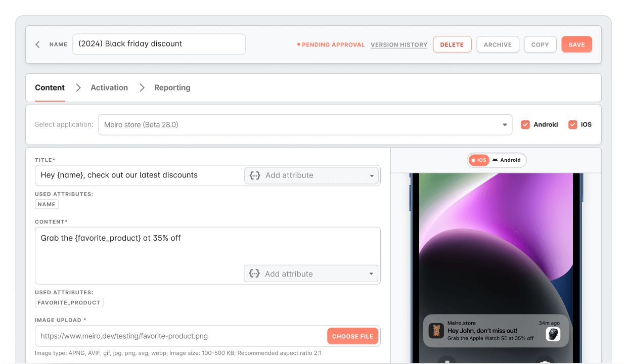The width and height of the screenshot is (627, 364).
Task: Uncheck the iOS platform checkbox
Action: click(x=572, y=124)
